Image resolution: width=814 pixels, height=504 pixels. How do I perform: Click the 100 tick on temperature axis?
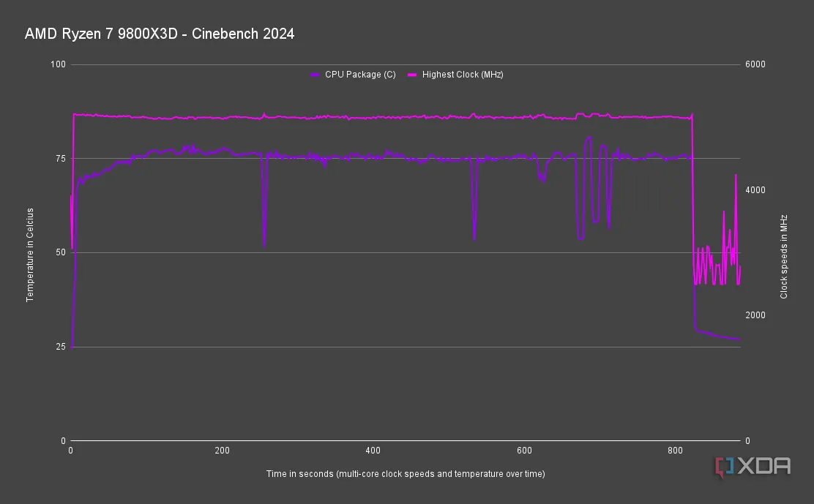(58, 64)
